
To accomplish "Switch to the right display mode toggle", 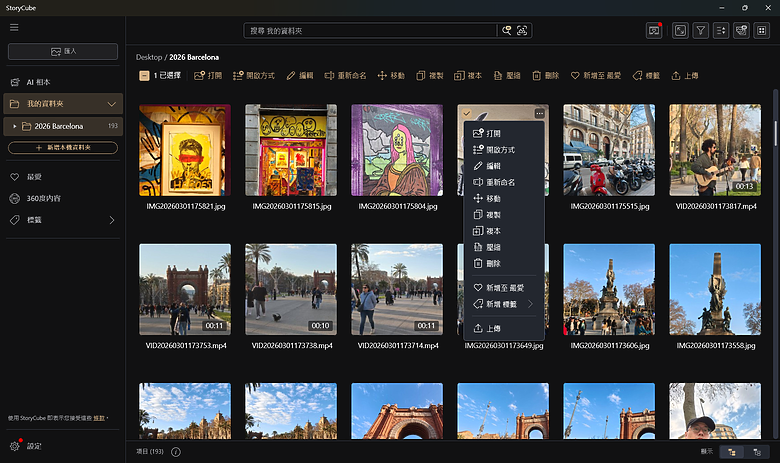I will click(x=755, y=452).
